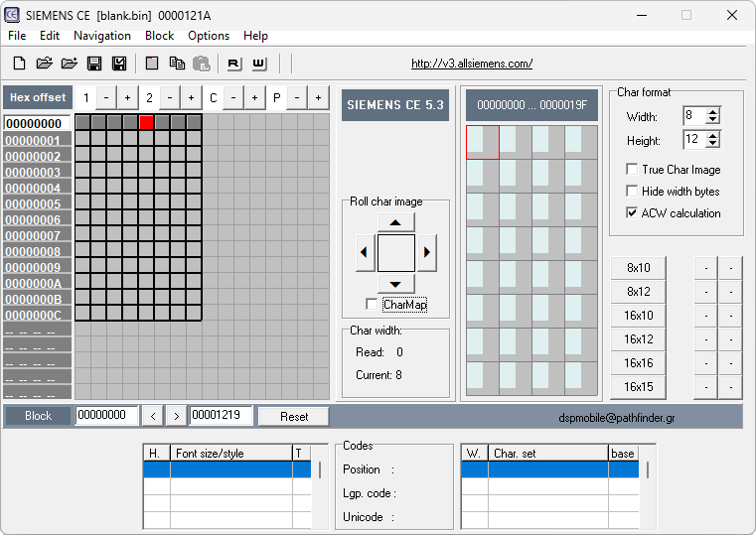The width and height of the screenshot is (756, 535).
Task: Click minus button next to 2
Action: coord(170,97)
